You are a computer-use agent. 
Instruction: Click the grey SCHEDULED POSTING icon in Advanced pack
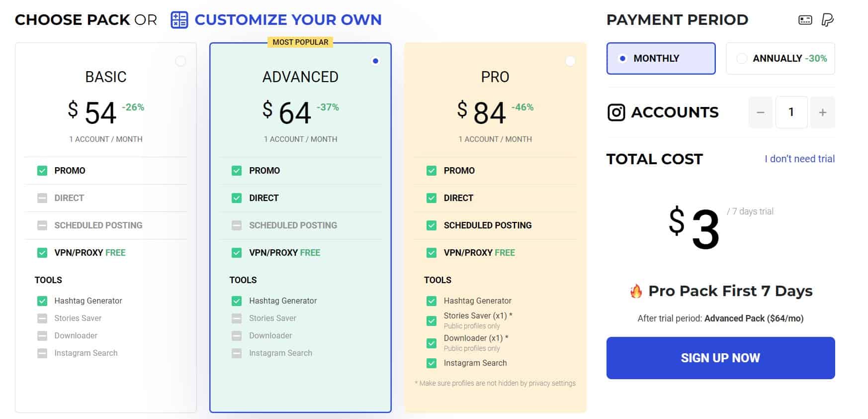point(237,225)
